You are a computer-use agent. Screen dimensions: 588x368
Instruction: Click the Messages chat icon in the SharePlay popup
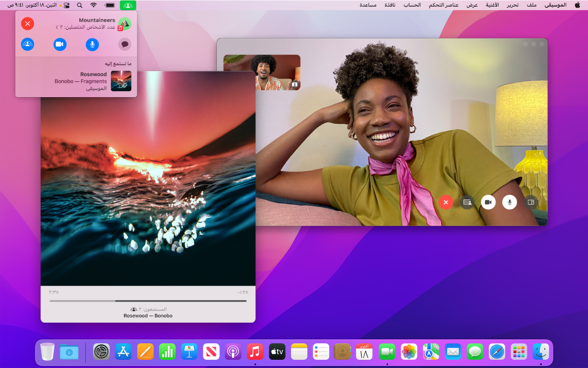pyautogui.click(x=124, y=44)
